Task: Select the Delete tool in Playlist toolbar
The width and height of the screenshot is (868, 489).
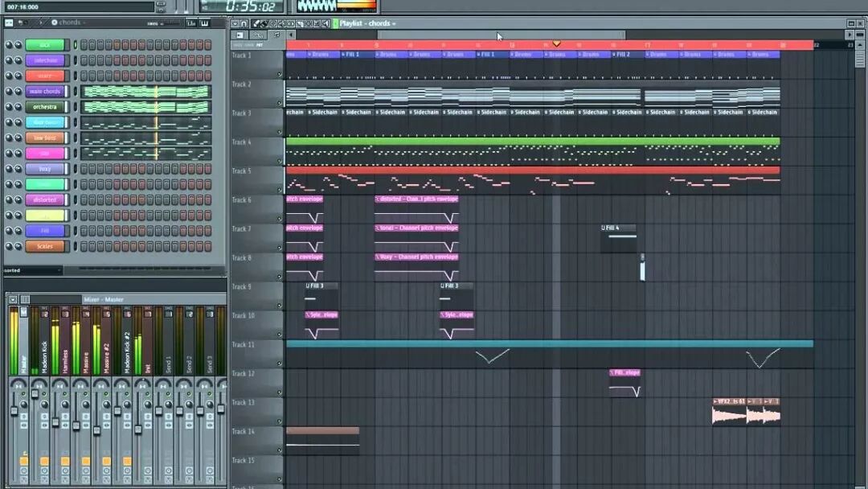Action: pos(273,23)
